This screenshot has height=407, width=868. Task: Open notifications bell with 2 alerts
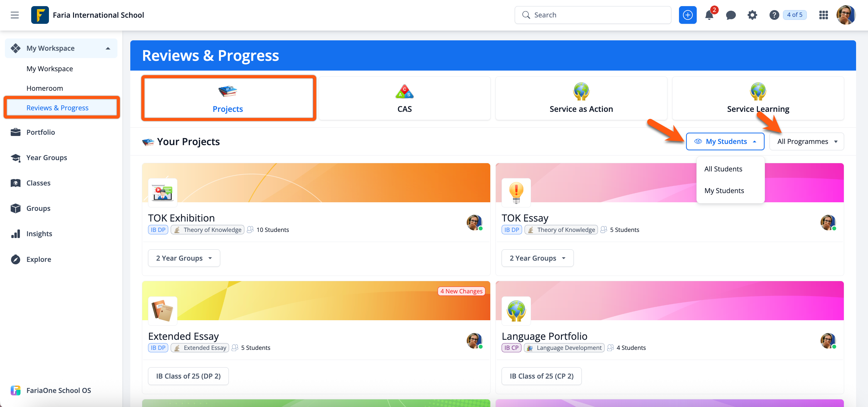click(709, 15)
